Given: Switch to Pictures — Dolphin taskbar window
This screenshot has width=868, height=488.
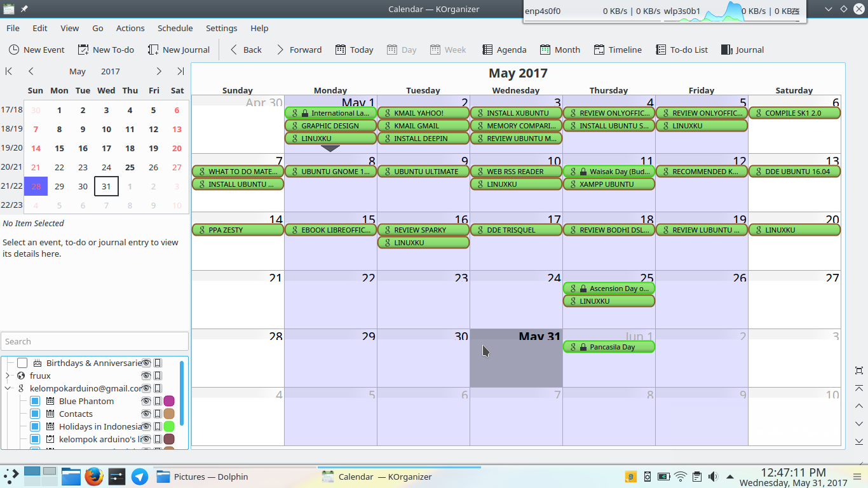Looking at the screenshot, I should pos(233,477).
